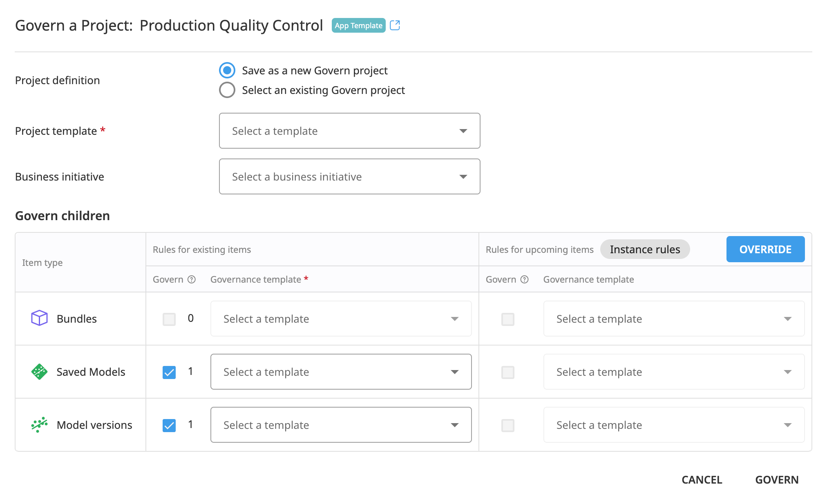Image resolution: width=827 pixels, height=504 pixels.
Task: Click the Bundles cube icon
Action: point(39,318)
